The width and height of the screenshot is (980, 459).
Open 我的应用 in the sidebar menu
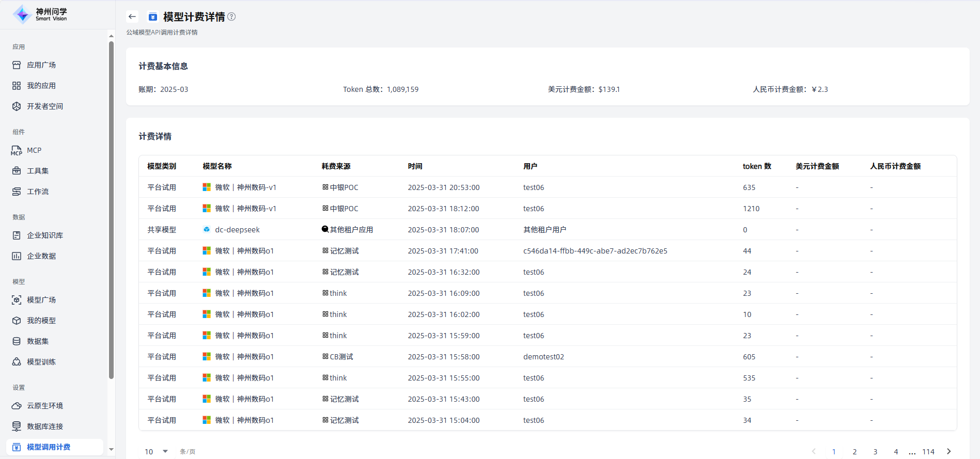pos(41,86)
